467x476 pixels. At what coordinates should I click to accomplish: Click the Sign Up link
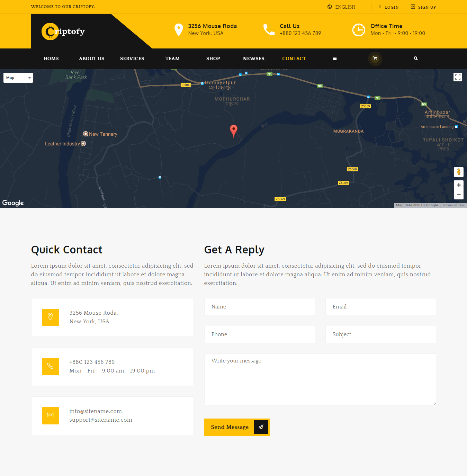point(423,7)
